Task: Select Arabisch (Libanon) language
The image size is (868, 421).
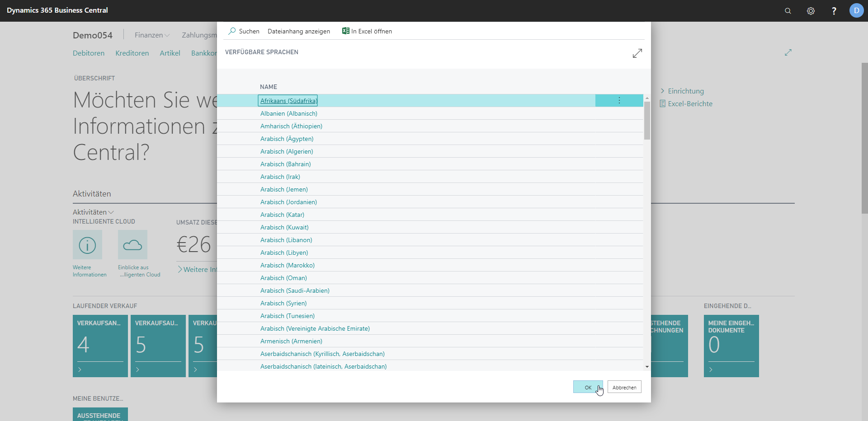Action: pyautogui.click(x=286, y=240)
